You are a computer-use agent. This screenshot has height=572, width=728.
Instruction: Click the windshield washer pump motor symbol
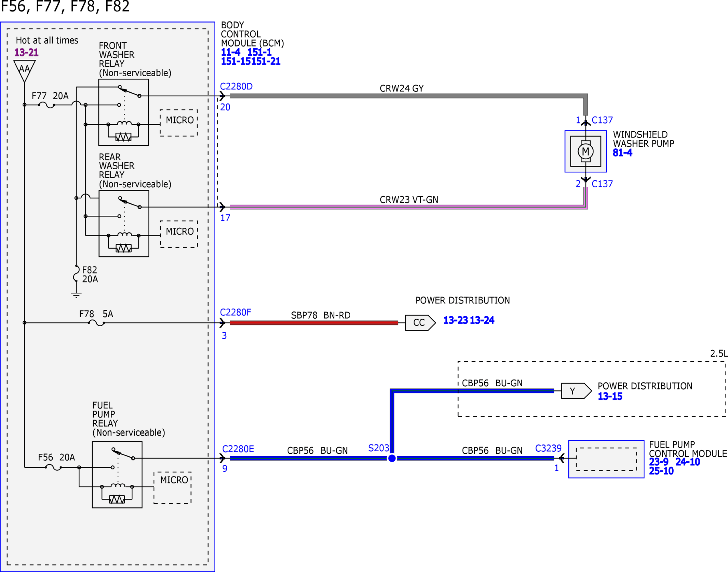(585, 151)
